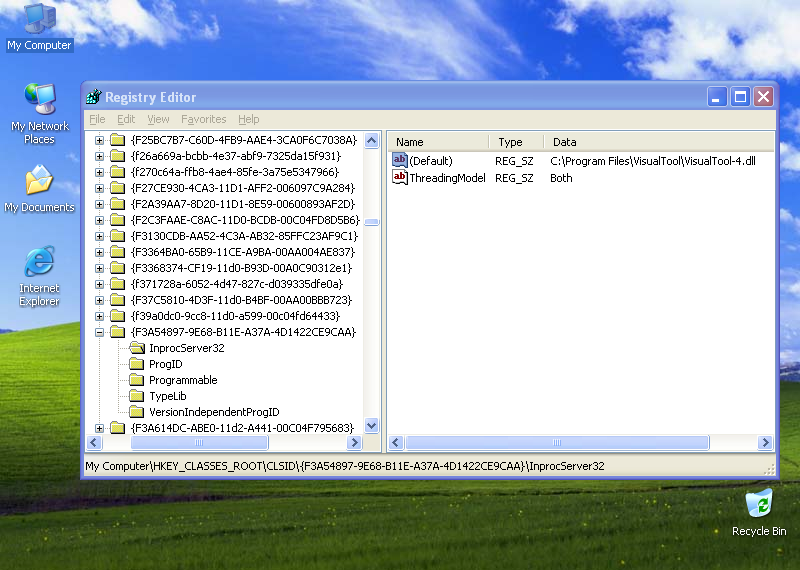
Task: Maximize the Registry Editor window
Action: (x=740, y=96)
